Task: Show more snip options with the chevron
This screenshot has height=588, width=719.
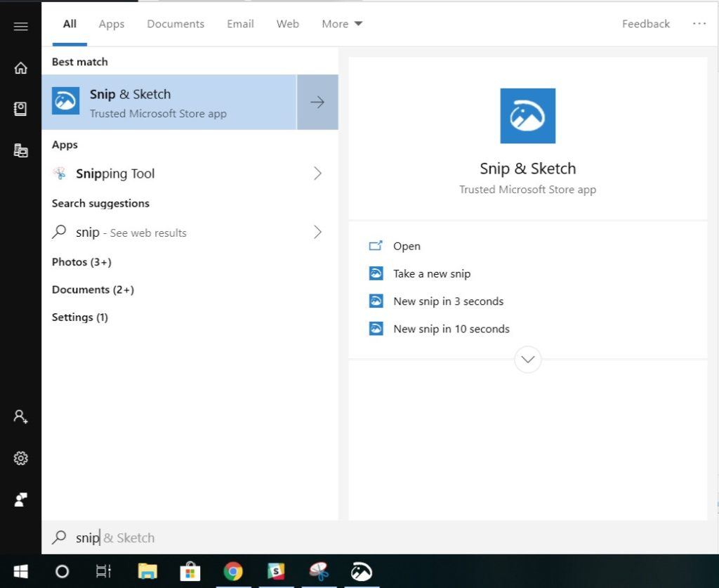Action: (527, 359)
